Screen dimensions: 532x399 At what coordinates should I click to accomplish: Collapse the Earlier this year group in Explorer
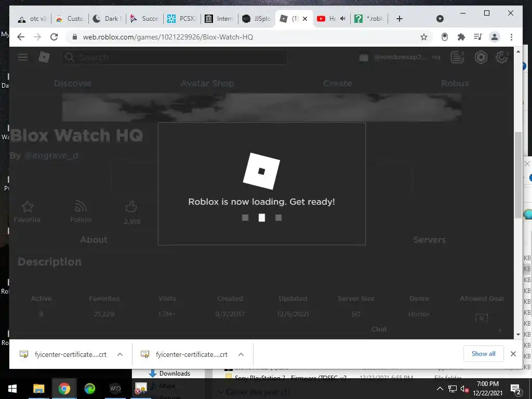[221, 392]
